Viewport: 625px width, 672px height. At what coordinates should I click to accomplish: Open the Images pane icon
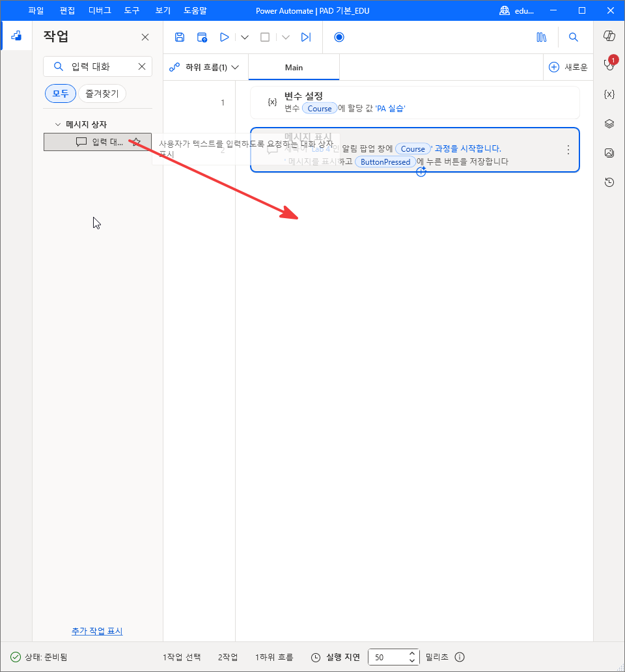coord(609,153)
